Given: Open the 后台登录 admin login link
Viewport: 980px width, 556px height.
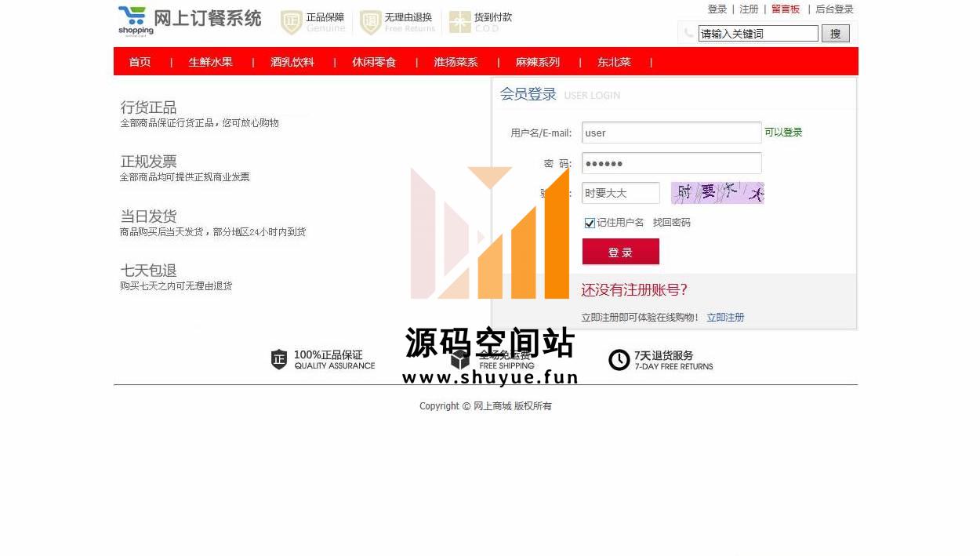Looking at the screenshot, I should [x=834, y=9].
